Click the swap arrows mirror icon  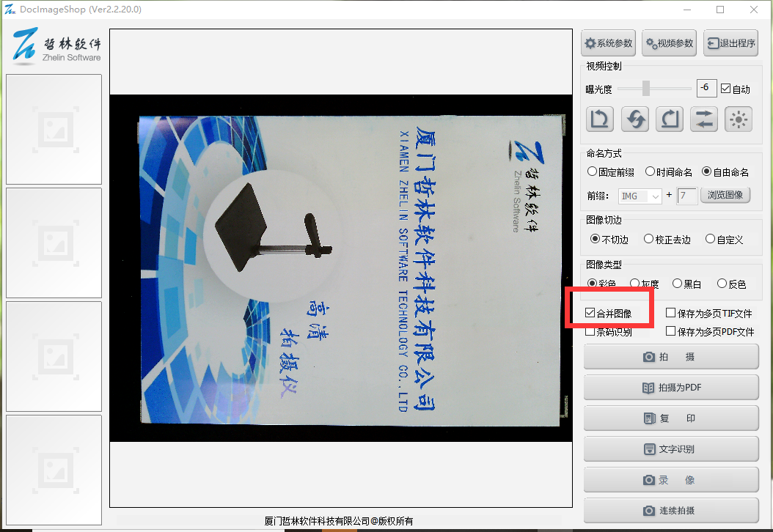pos(704,119)
